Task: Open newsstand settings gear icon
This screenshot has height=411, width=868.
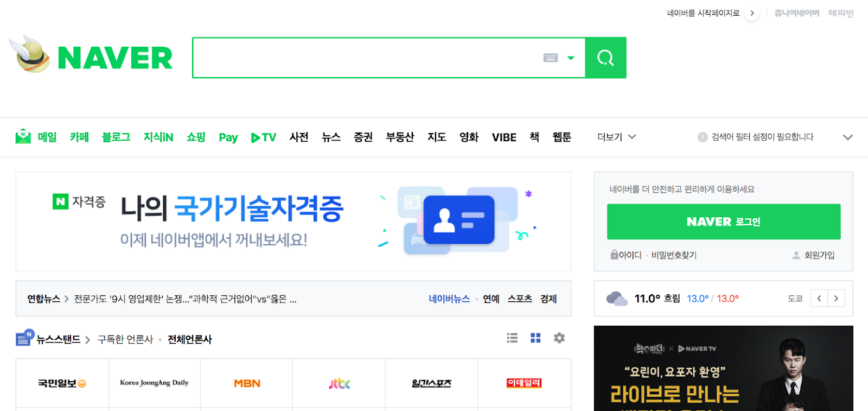Action: (559, 338)
